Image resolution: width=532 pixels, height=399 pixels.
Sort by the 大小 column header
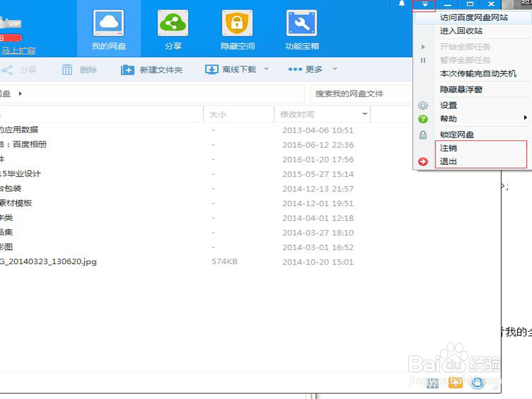[x=239, y=114]
